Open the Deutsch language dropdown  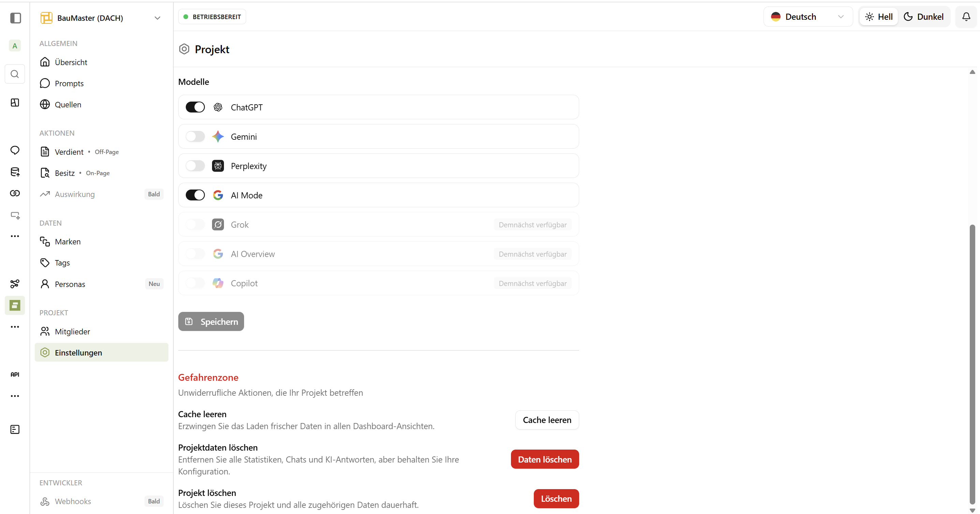click(807, 16)
